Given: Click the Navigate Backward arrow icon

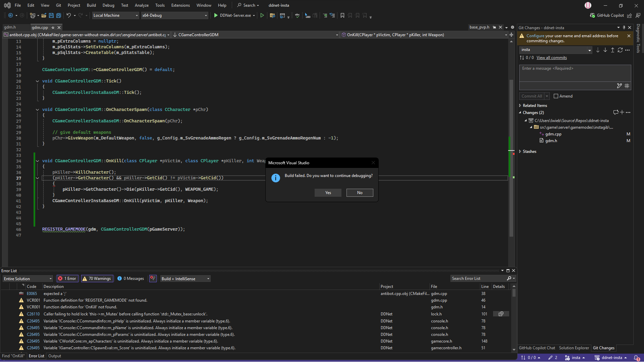Looking at the screenshot, I should pos(10,15).
